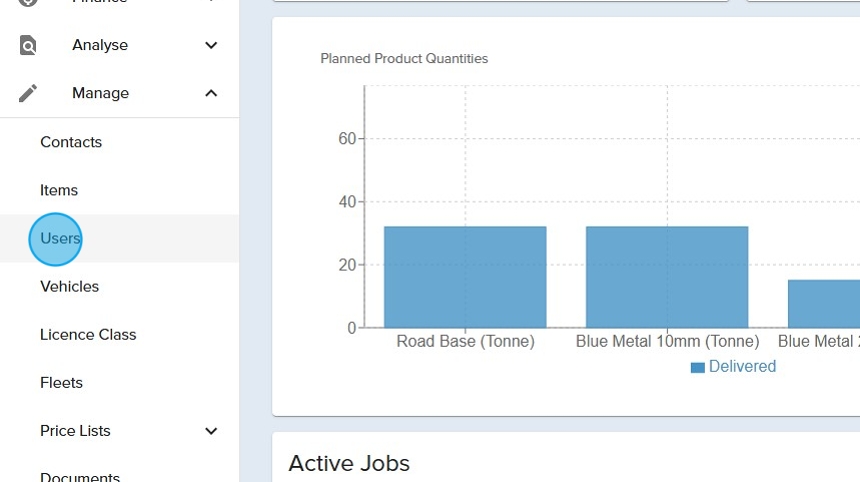Select Items from the sidebar
The width and height of the screenshot is (860, 482).
59,190
